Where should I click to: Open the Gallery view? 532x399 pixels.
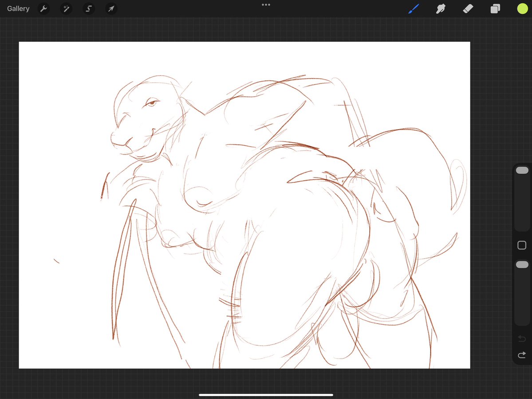(x=18, y=8)
